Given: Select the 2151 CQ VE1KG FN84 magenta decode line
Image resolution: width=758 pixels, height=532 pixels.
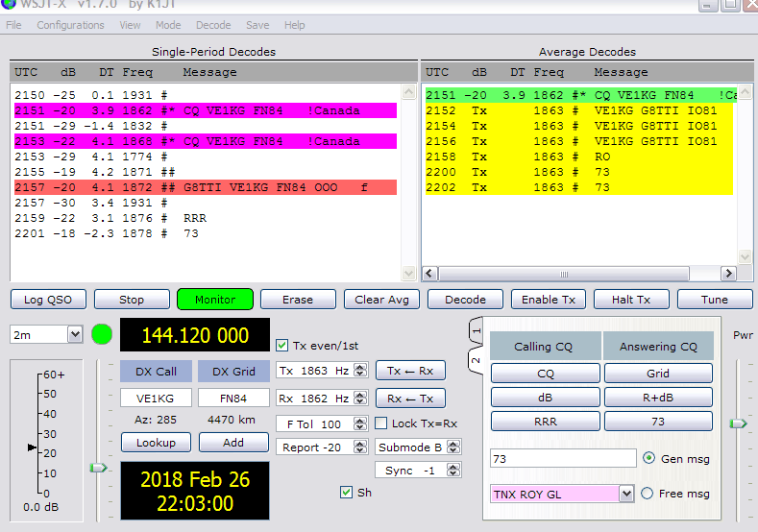Looking at the screenshot, I should [x=206, y=110].
